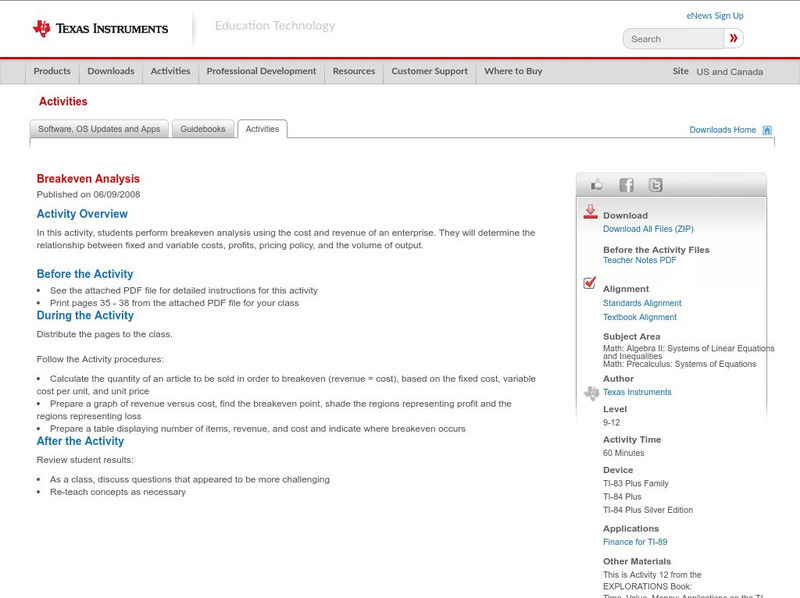Screen dimensions: 800x598
Task: Open the Products menu
Action: click(52, 71)
